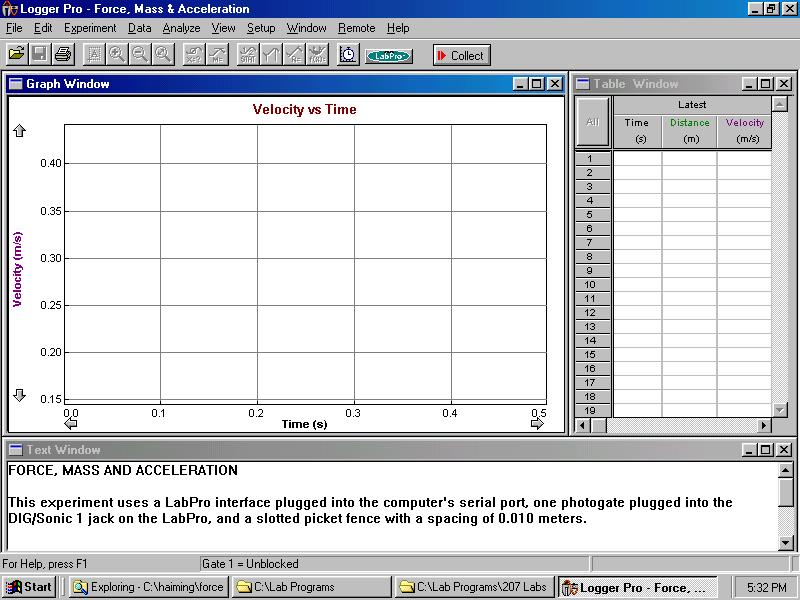800x600 pixels.
Task: Open the Help menu
Action: (398, 28)
